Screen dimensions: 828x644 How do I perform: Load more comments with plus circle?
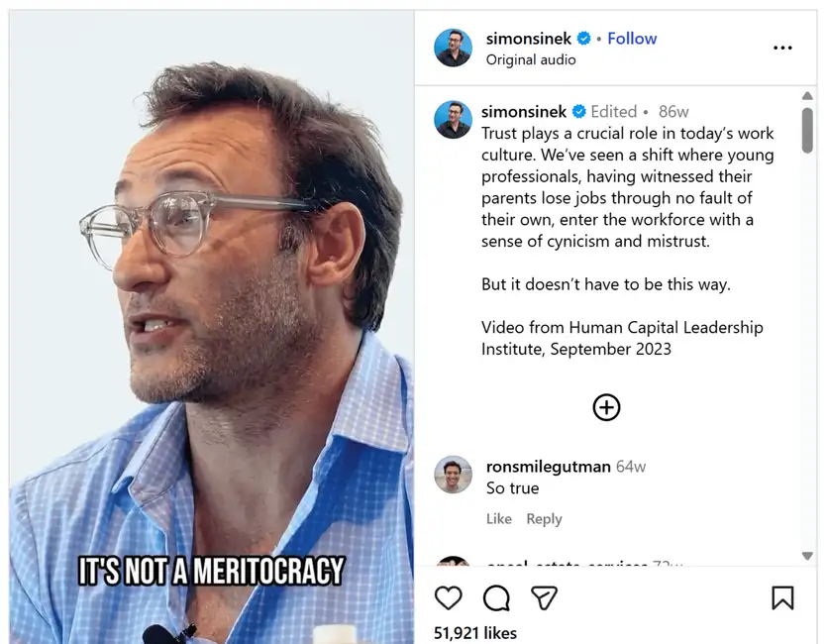[606, 407]
